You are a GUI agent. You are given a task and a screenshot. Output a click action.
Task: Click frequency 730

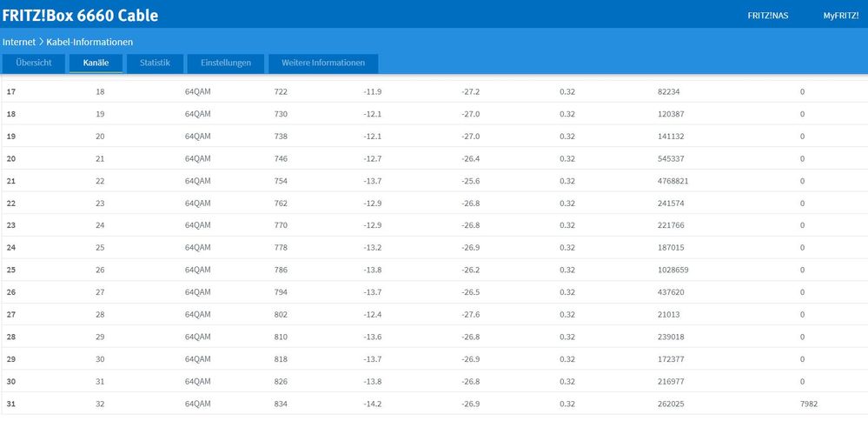[x=281, y=114]
